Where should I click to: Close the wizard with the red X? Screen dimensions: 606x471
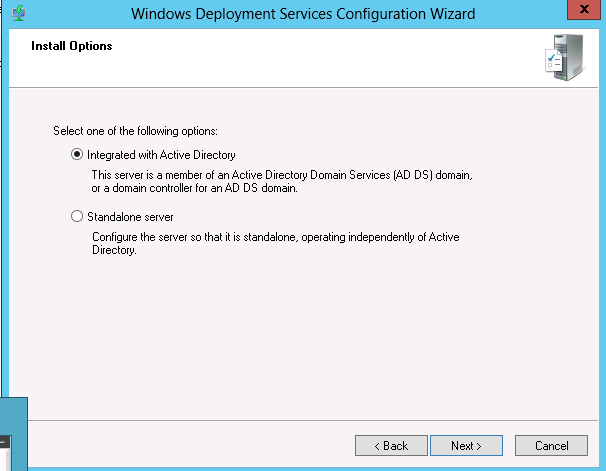click(584, 9)
